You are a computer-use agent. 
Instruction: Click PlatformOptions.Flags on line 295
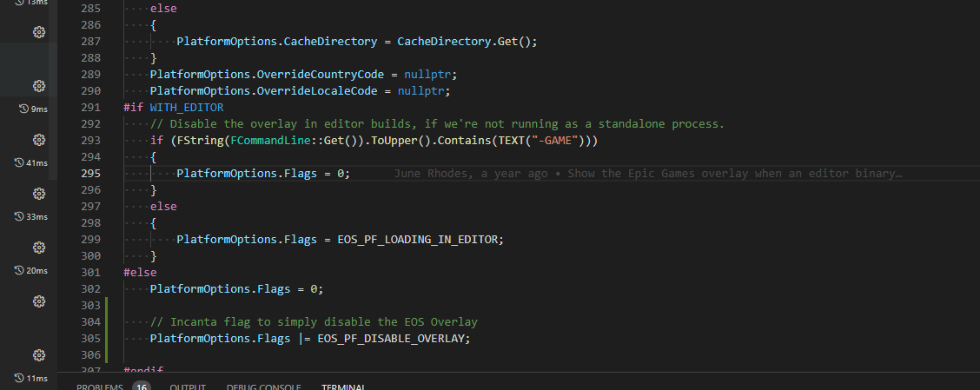(247, 174)
